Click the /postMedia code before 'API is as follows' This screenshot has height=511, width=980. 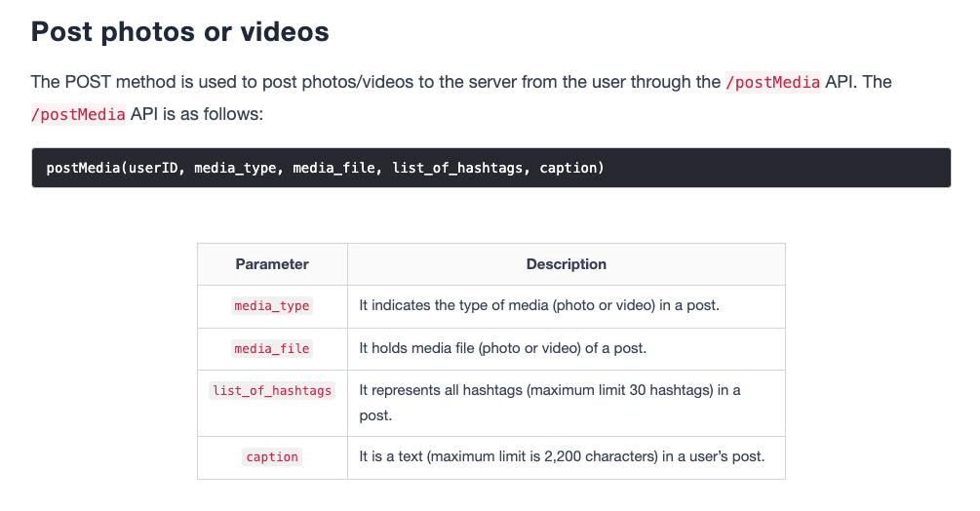79,114
